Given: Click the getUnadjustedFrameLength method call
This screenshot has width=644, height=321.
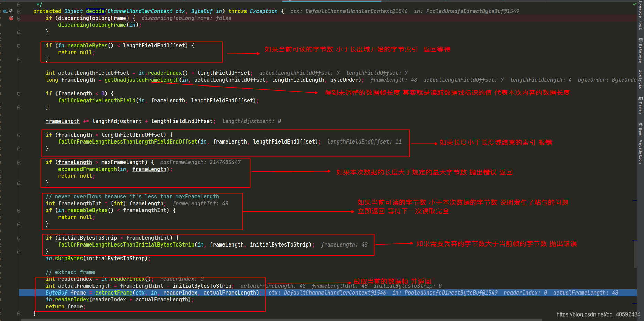Looking at the screenshot, I should click(x=142, y=80).
